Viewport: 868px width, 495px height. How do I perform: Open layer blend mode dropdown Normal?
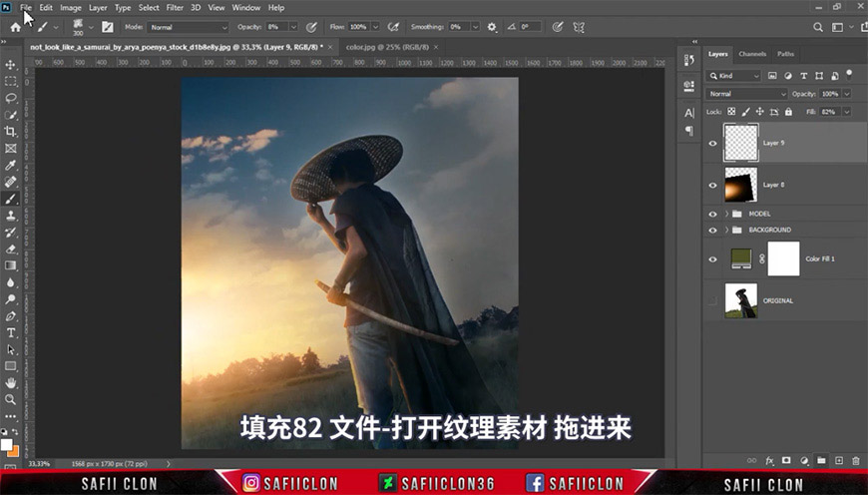pyautogui.click(x=746, y=94)
